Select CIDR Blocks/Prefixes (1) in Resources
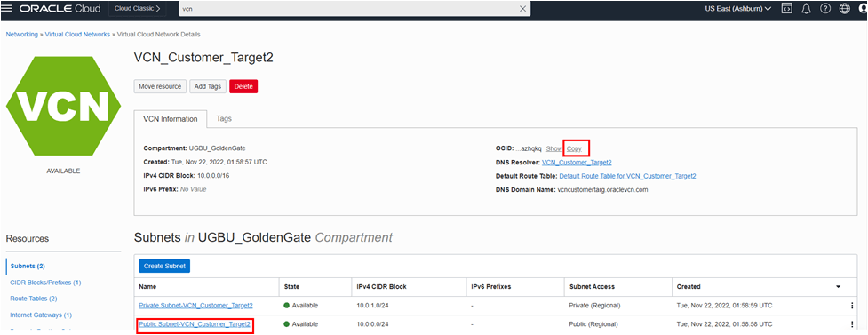The width and height of the screenshot is (868, 335). tap(45, 283)
